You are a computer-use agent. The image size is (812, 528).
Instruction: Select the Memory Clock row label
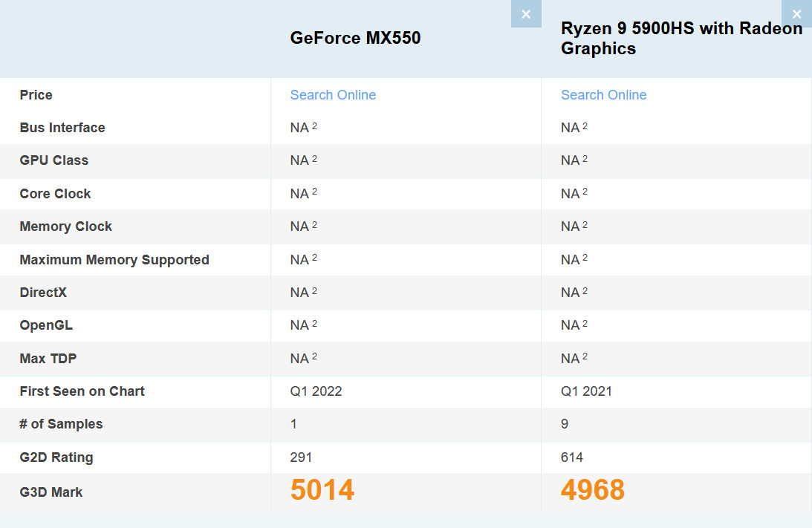pyautogui.click(x=66, y=226)
